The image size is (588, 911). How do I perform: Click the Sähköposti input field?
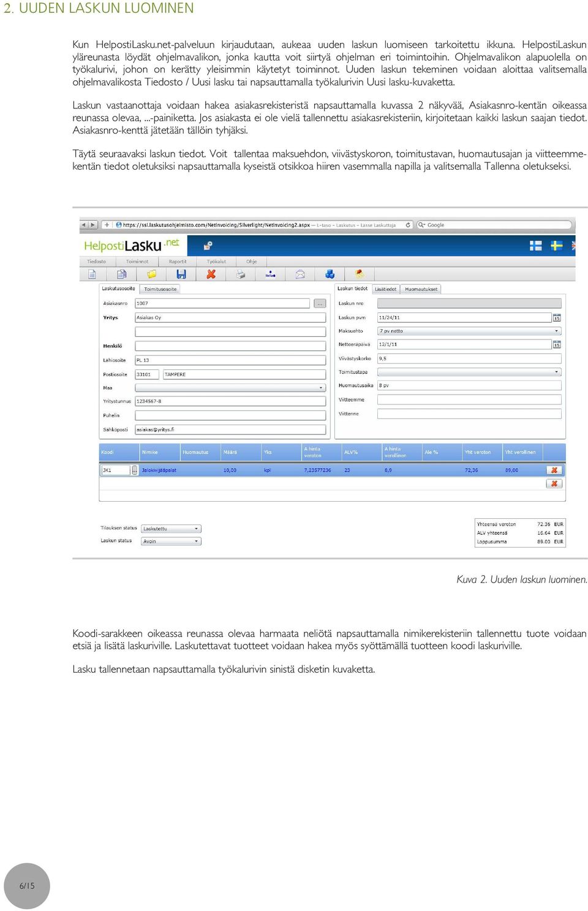tap(230, 429)
